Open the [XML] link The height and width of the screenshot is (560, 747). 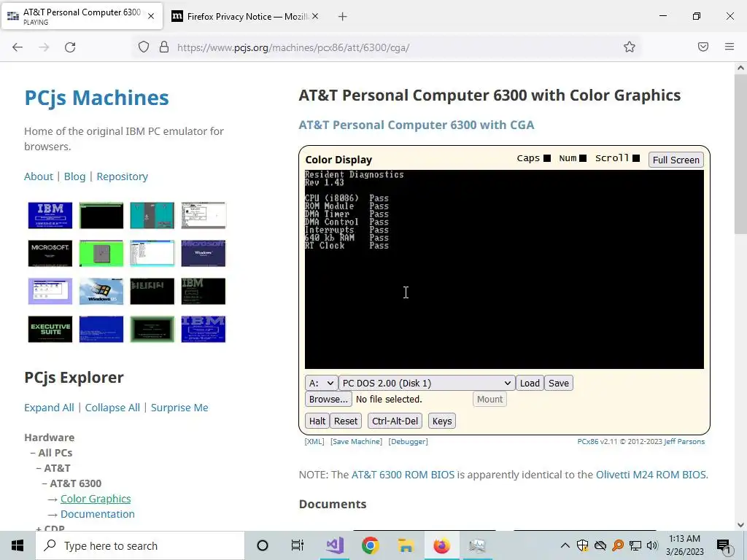314,441
